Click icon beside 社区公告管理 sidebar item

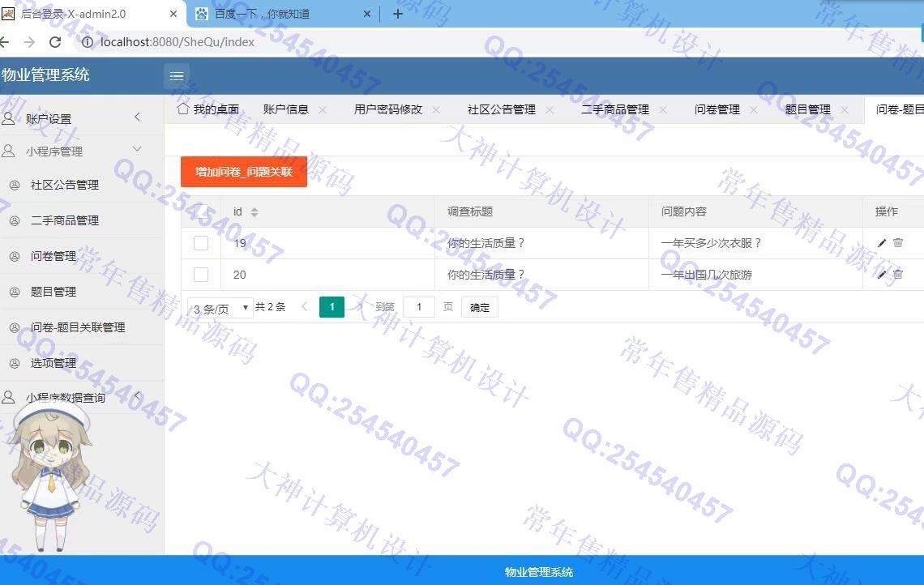[15, 185]
